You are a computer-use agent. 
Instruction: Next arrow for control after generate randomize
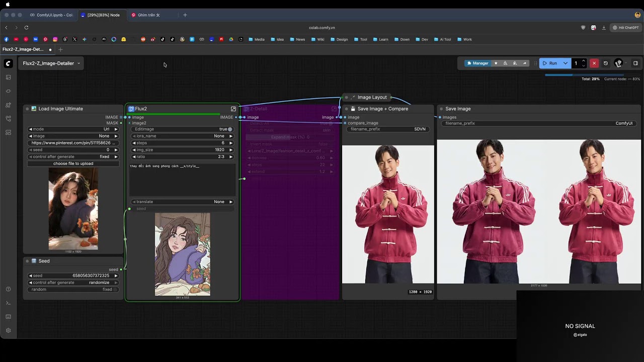(x=116, y=283)
